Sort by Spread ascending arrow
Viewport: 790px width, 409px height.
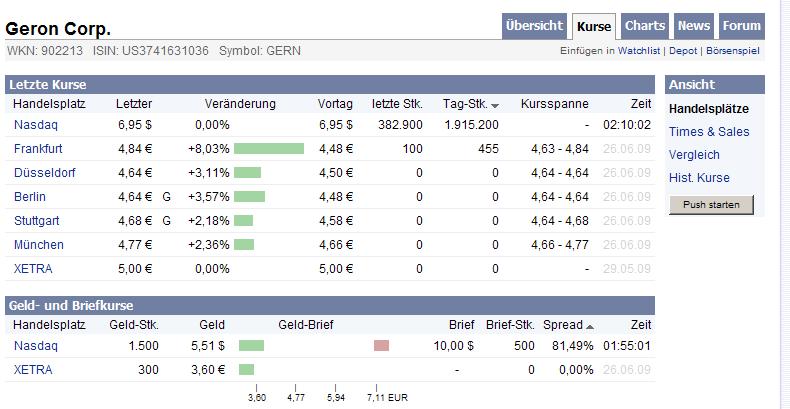coord(590,326)
